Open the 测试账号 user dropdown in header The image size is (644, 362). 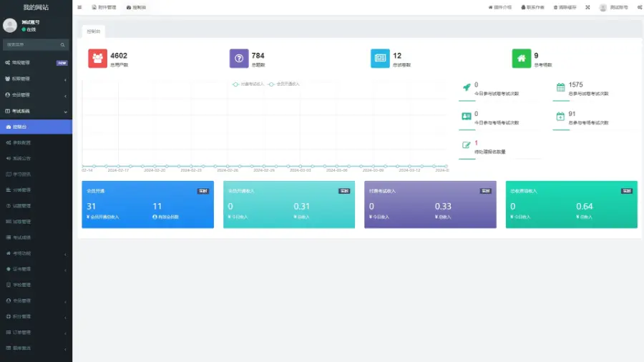point(613,7)
